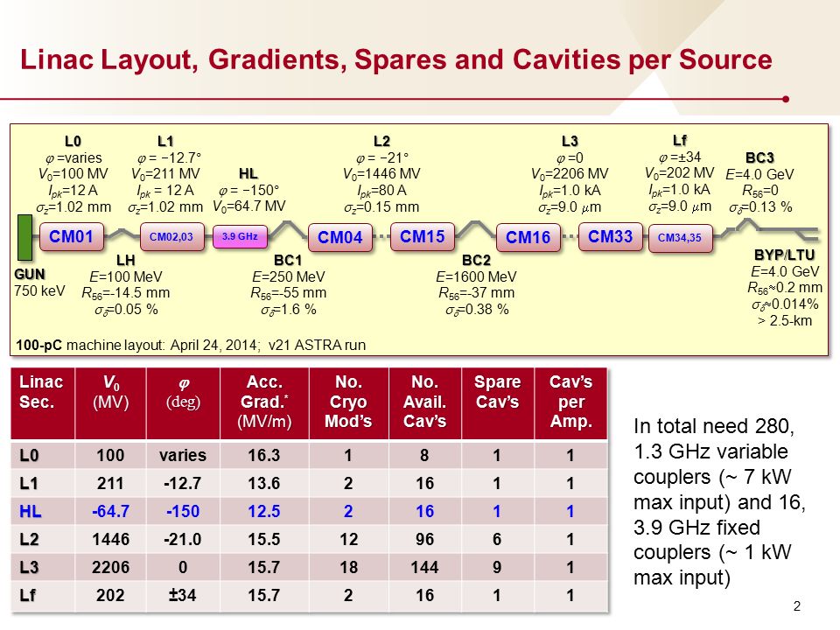Select '> 2.5-km' text

pos(785,321)
